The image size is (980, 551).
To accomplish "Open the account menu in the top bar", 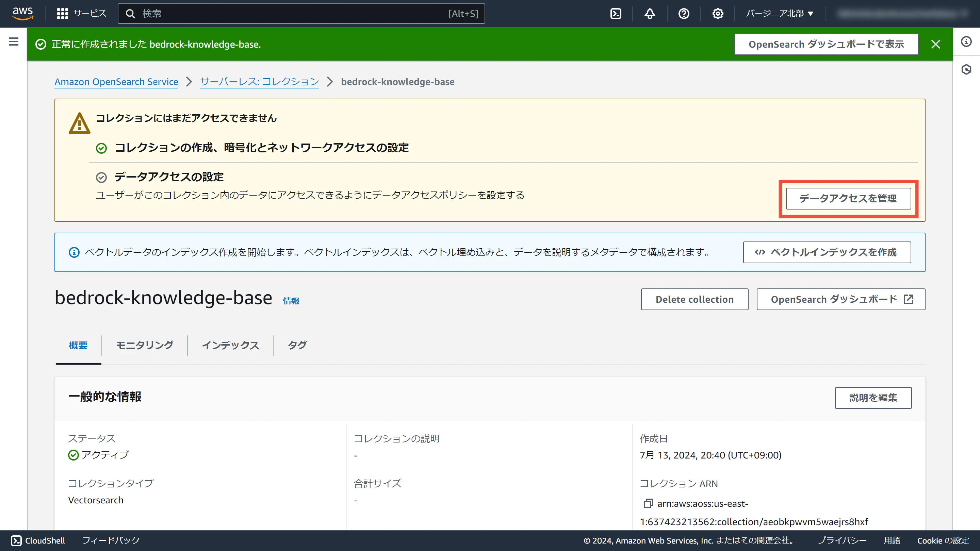I will tap(903, 14).
